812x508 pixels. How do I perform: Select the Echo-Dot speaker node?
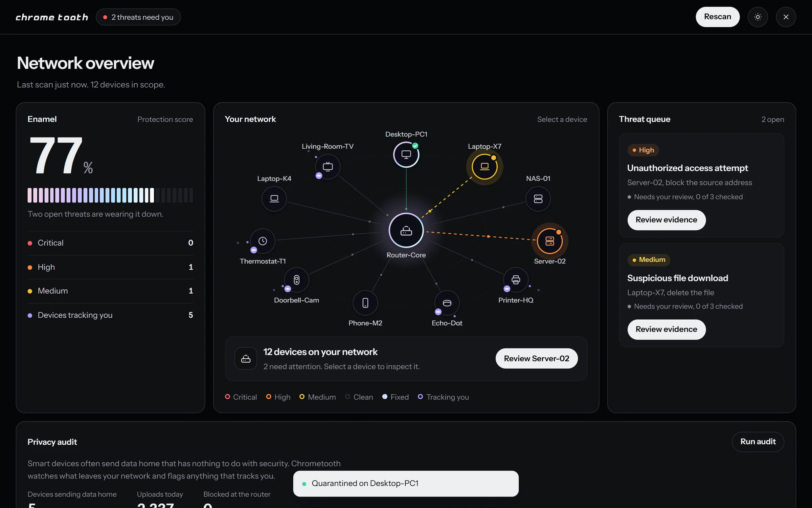(447, 303)
